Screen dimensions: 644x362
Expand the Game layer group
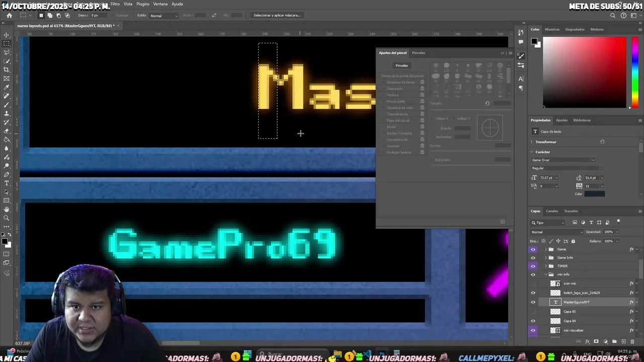coord(546,249)
